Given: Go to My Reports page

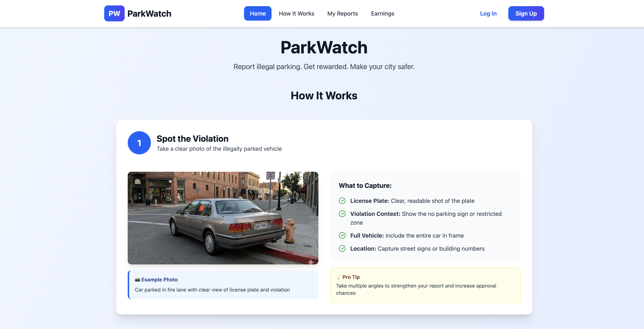Looking at the screenshot, I should coord(342,14).
